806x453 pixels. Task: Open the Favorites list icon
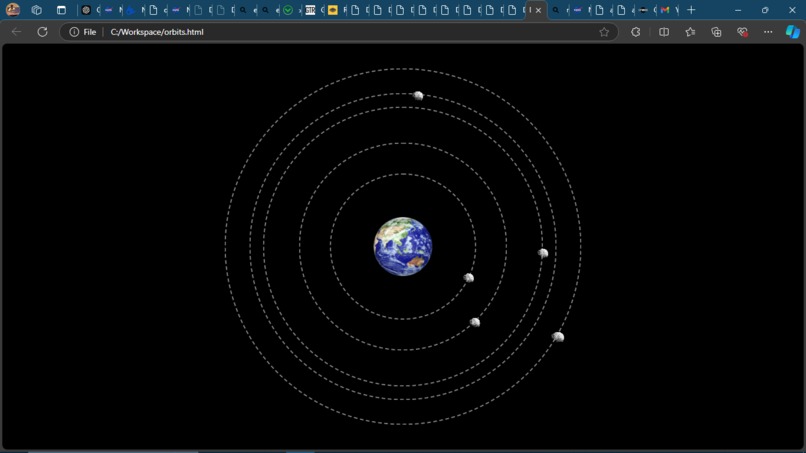[x=690, y=32]
